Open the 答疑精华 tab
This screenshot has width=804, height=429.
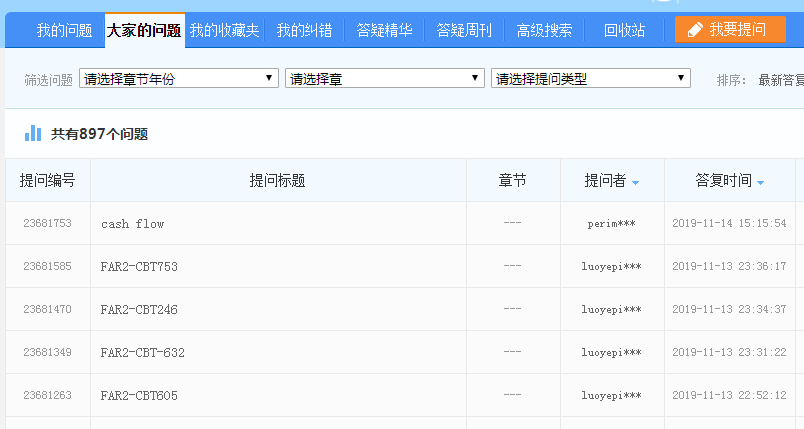point(384,31)
